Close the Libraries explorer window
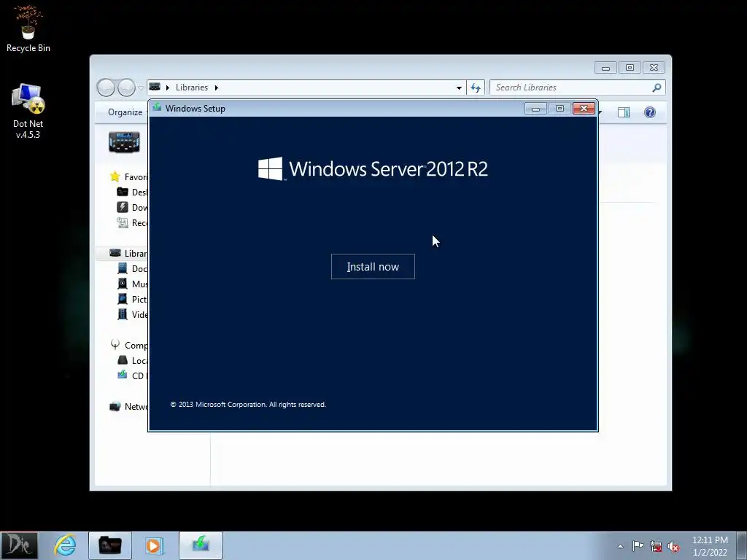This screenshot has width=747, height=560. (x=654, y=68)
